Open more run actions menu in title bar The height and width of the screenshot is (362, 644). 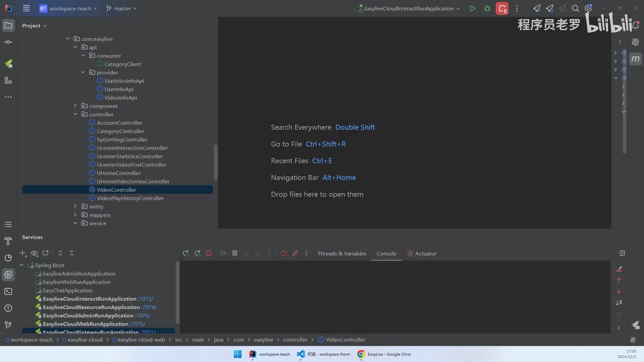tap(517, 9)
